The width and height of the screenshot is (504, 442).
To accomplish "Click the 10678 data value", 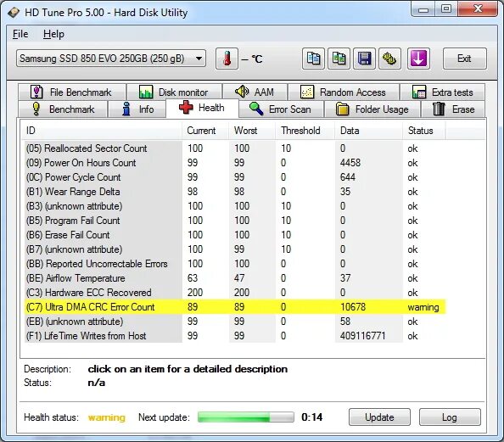I will 353,307.
